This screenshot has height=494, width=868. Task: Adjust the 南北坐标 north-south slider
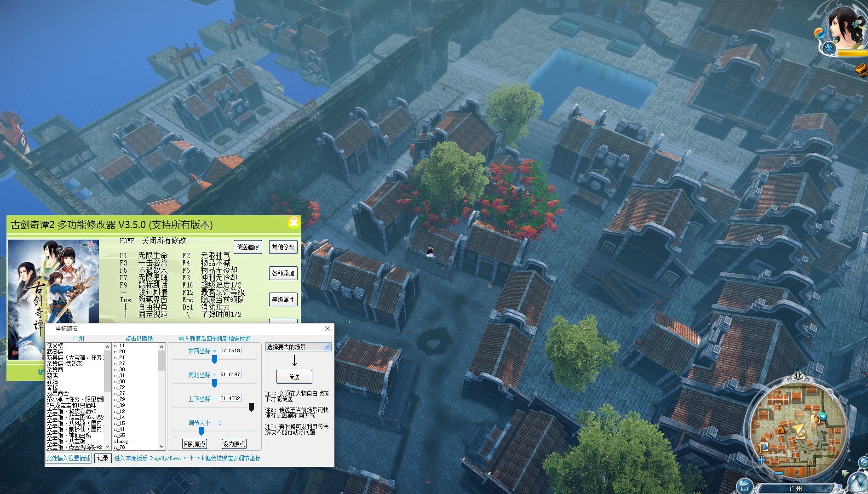point(214,383)
